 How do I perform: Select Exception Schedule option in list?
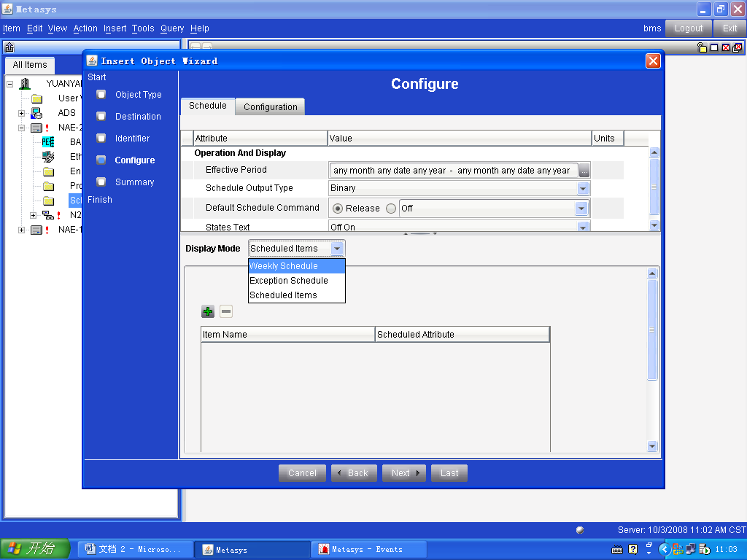tap(289, 281)
